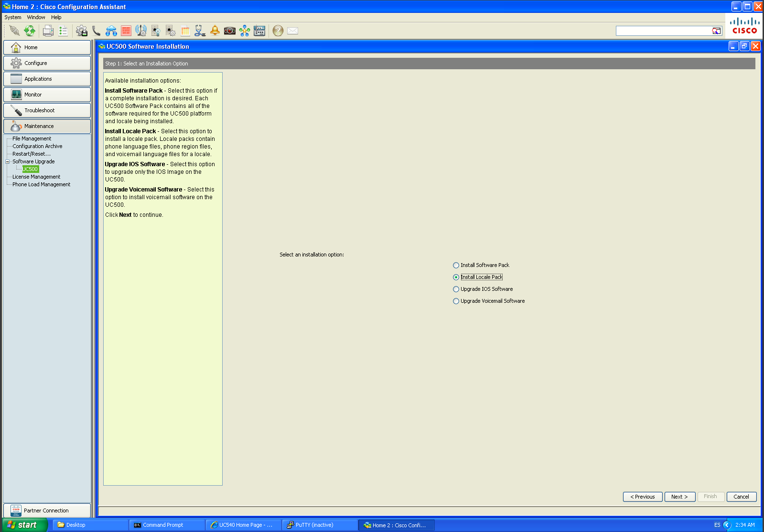Open the stethoscope Health icon
This screenshot has height=532, width=764.
(200, 31)
